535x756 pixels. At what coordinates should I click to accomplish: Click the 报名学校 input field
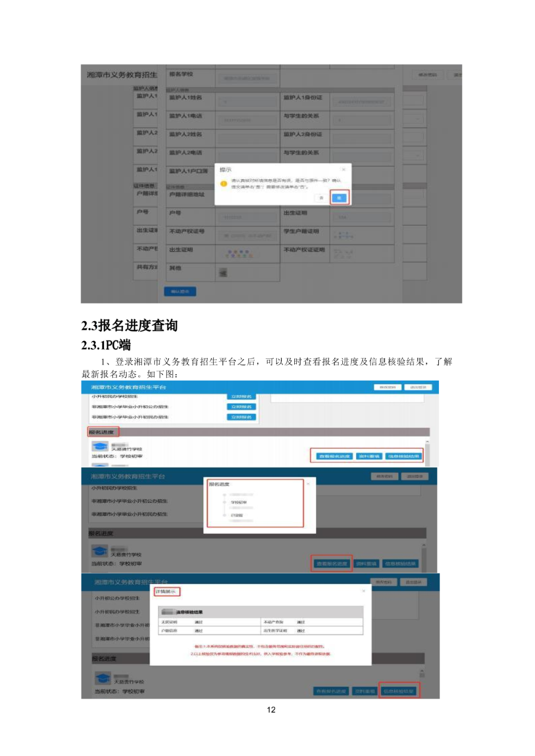247,78
